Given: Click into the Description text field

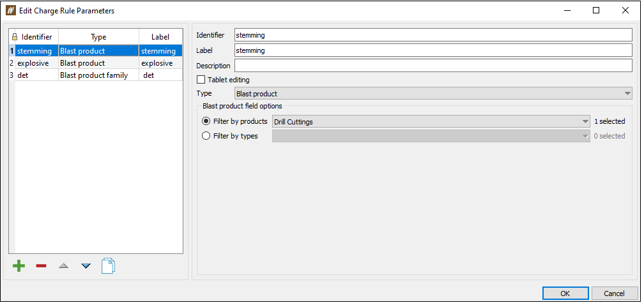Looking at the screenshot, I should point(433,66).
